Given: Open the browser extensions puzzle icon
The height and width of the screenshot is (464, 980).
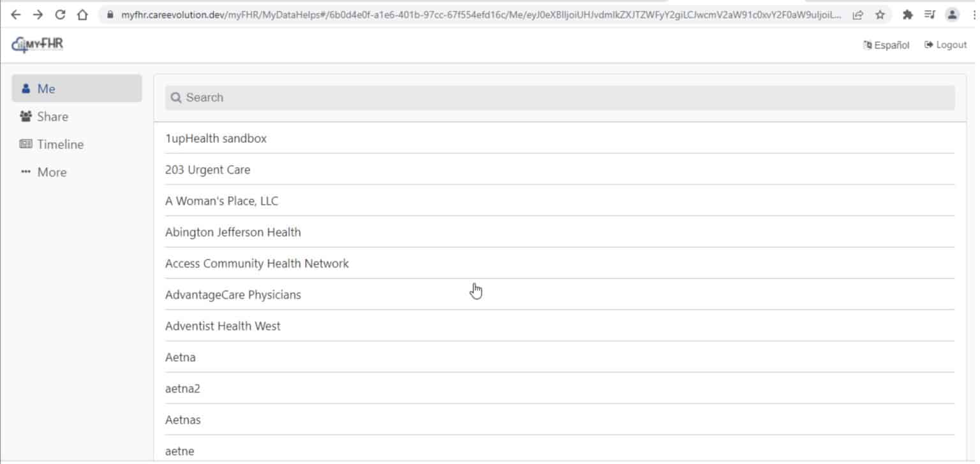Looking at the screenshot, I should [908, 15].
